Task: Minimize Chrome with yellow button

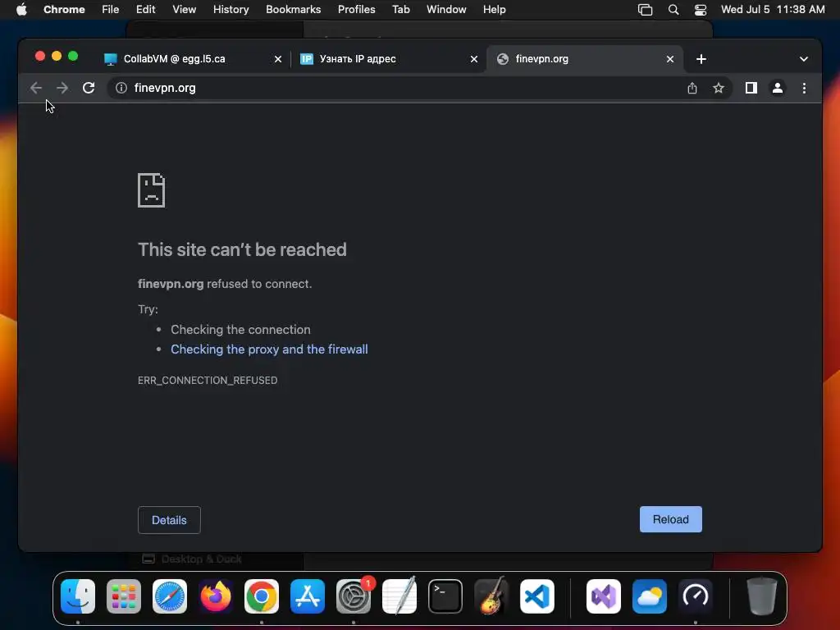Action: 57,57
